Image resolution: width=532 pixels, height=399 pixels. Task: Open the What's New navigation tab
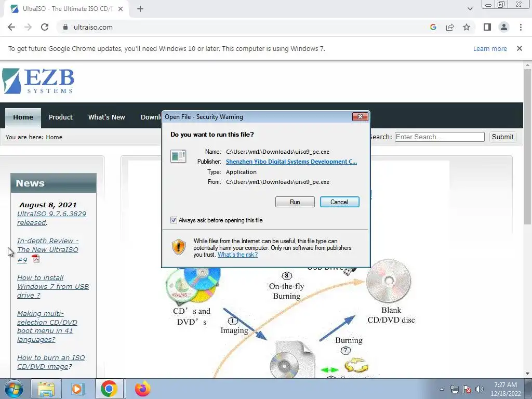point(107,117)
